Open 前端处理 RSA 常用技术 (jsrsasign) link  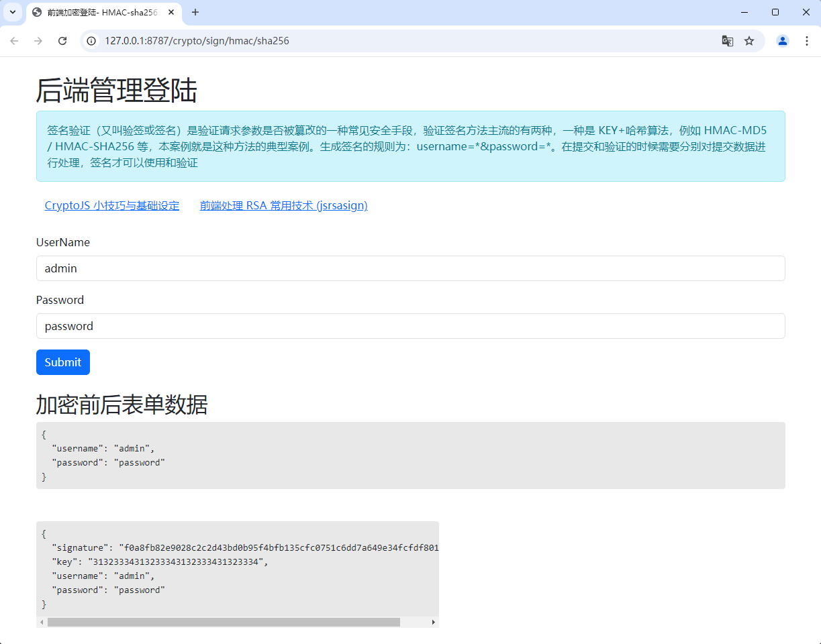[283, 206]
